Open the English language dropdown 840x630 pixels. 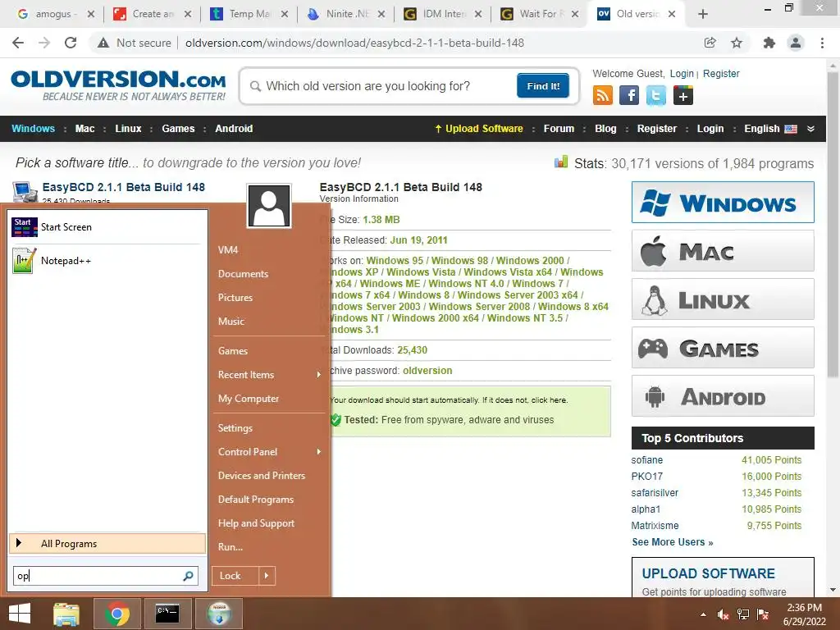click(x=769, y=129)
